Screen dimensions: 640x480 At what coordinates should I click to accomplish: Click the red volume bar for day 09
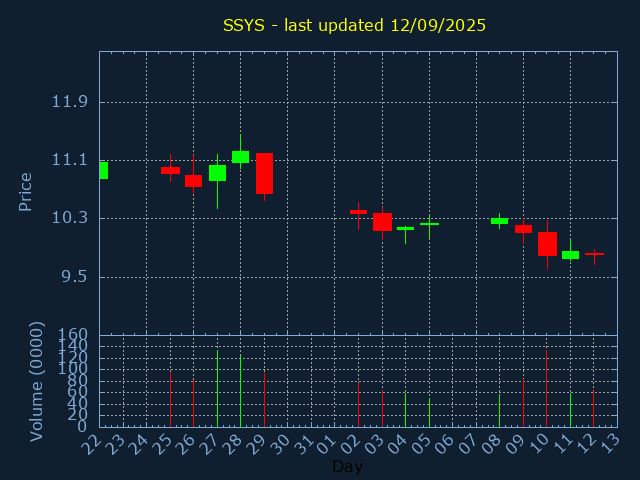pyautogui.click(x=523, y=403)
